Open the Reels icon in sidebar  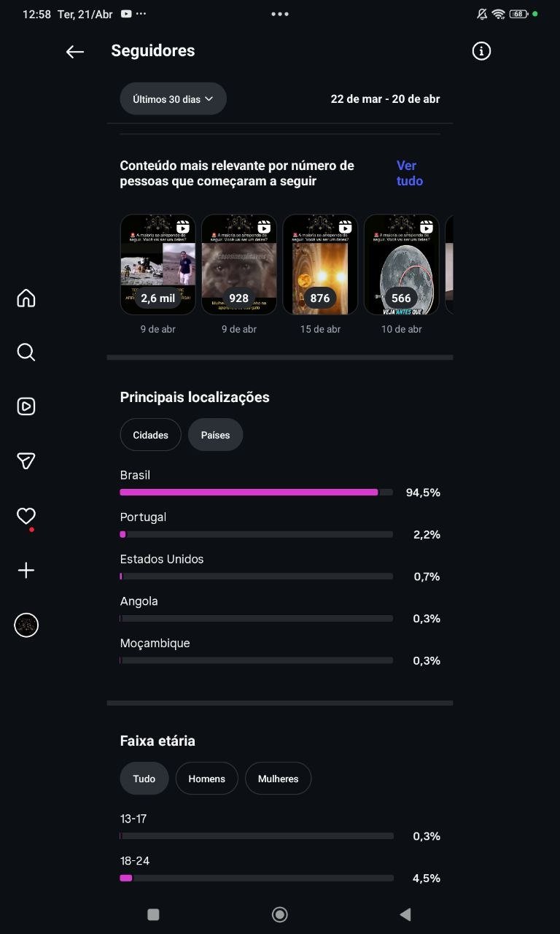tap(26, 406)
